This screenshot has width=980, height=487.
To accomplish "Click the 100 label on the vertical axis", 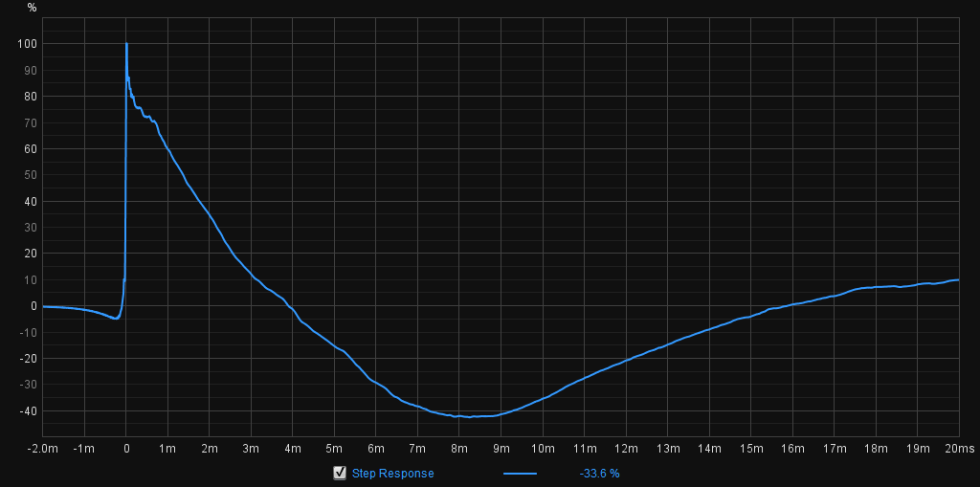I will pyautogui.click(x=28, y=44).
